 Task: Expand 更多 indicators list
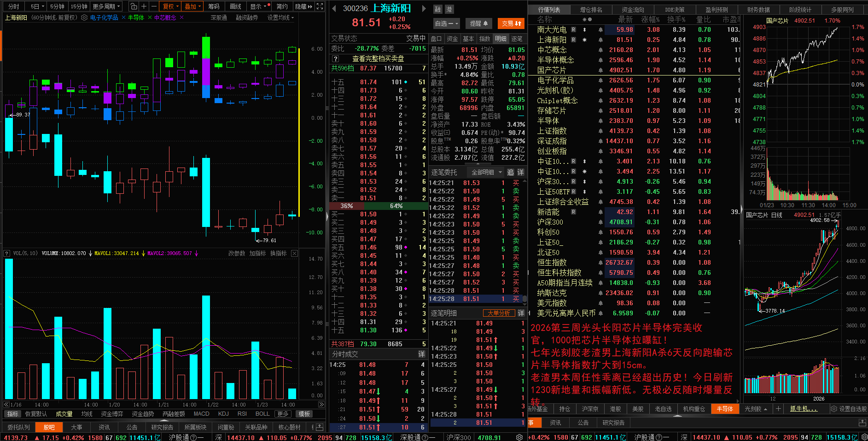coord(283,414)
